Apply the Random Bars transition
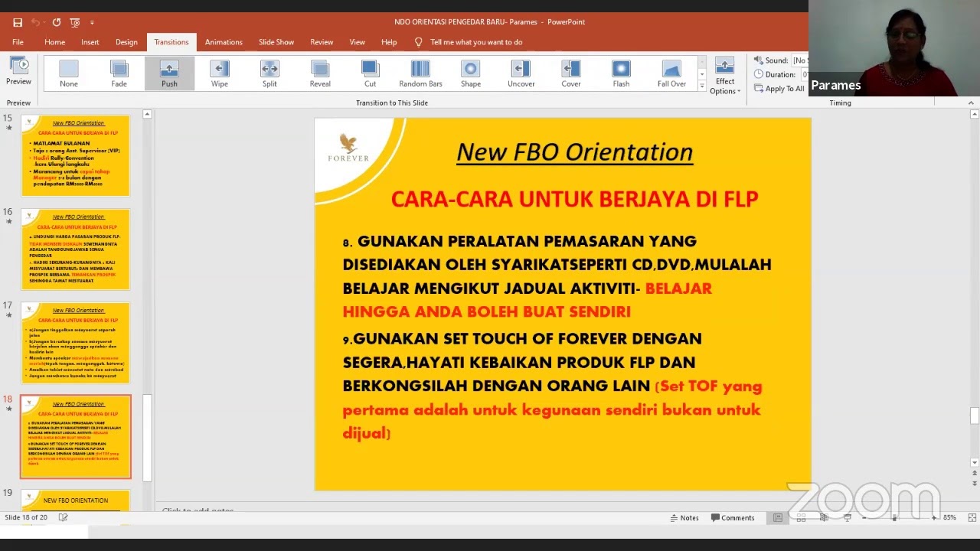 point(420,74)
